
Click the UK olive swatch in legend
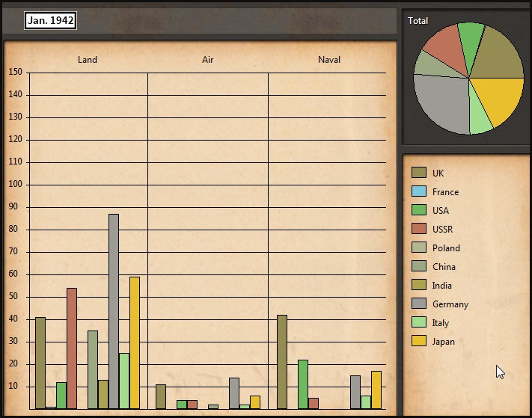pos(419,173)
